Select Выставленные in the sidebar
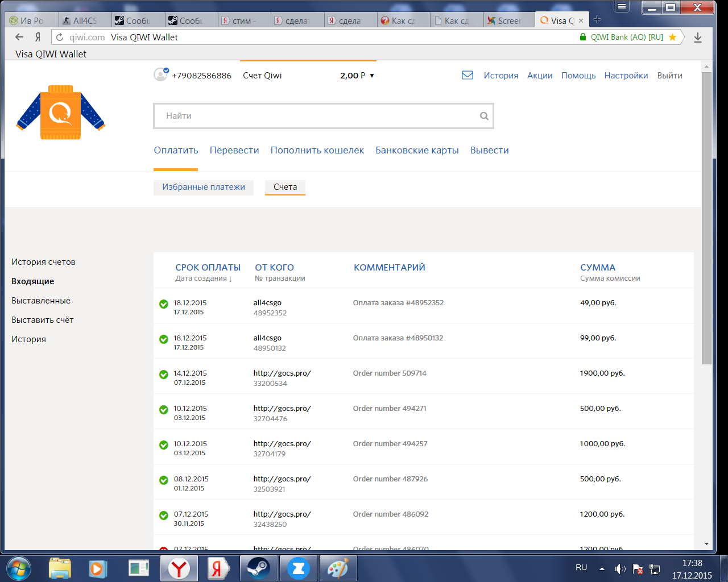The image size is (728, 582). [41, 301]
